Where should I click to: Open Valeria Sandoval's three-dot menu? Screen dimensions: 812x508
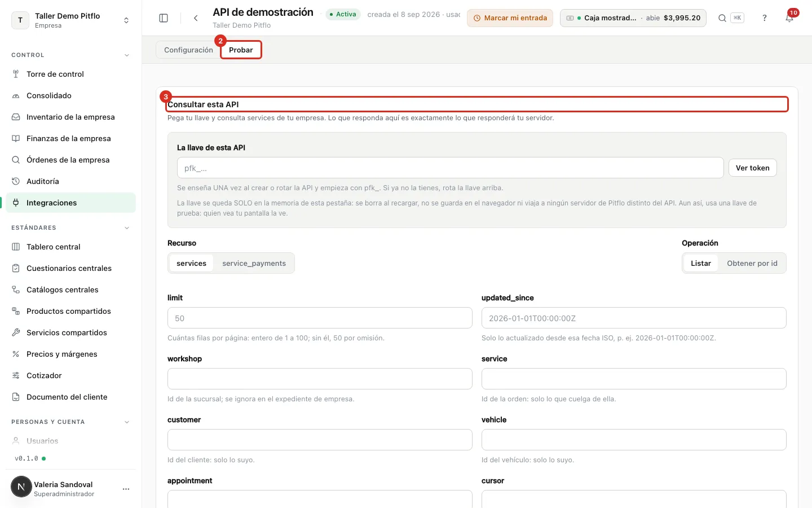tap(126, 489)
